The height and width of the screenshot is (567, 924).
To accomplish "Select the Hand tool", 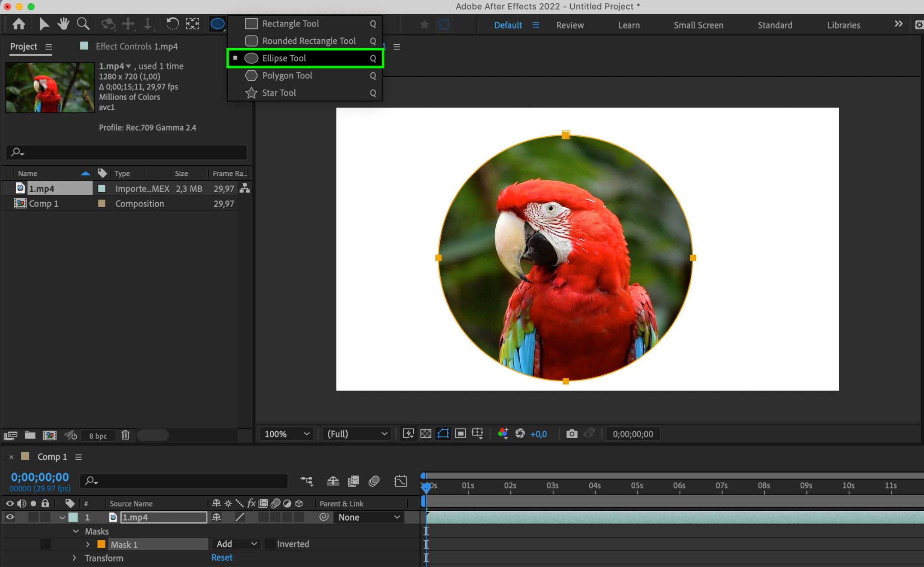I will 63,24.
